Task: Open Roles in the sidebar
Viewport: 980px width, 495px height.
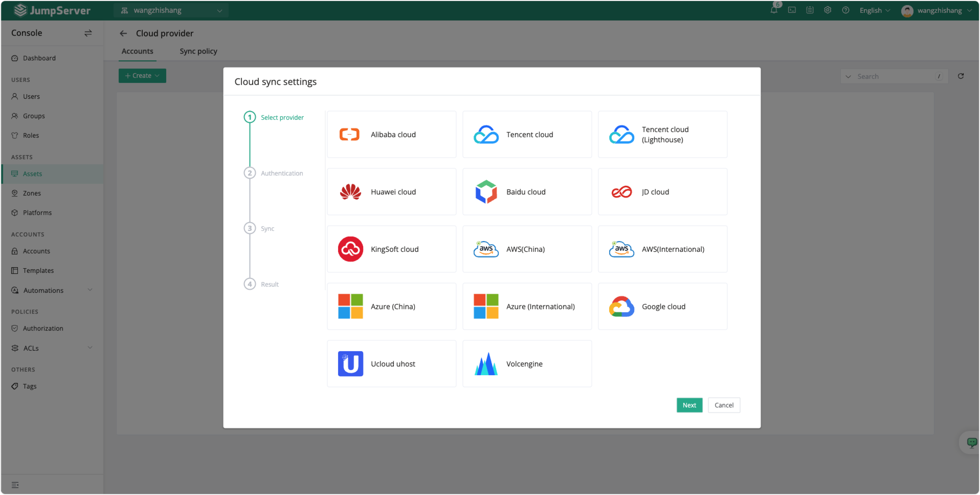Action: click(x=52, y=136)
